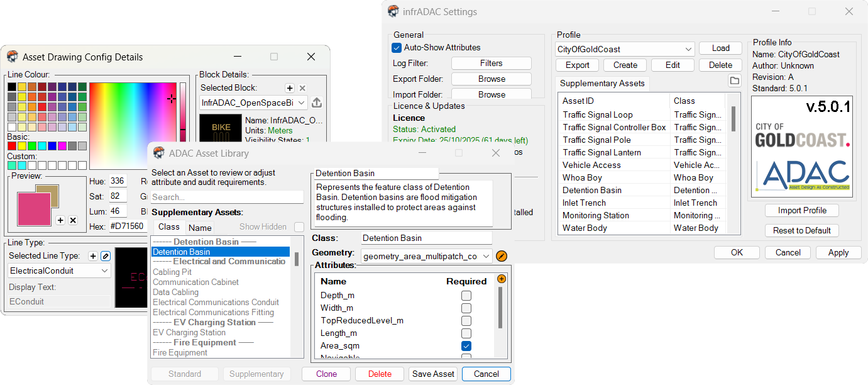Enable the Show Hidden checkbox
This screenshot has height=385, width=868.
pyautogui.click(x=299, y=227)
